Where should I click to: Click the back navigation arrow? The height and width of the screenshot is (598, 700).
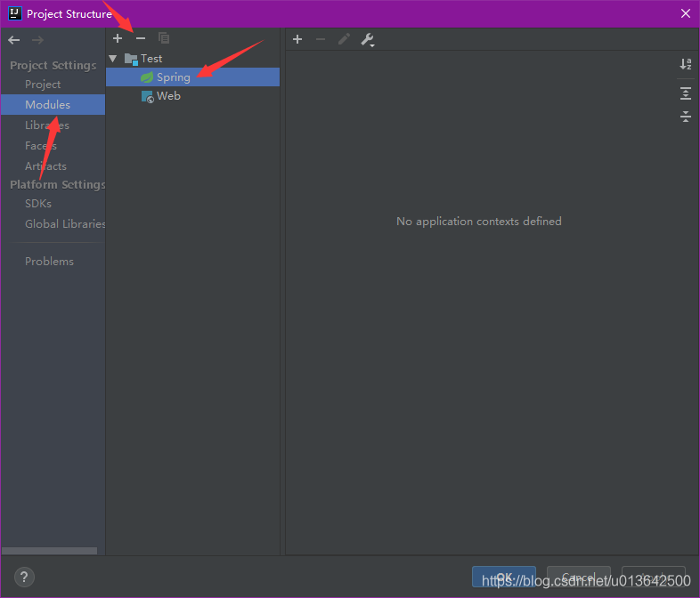point(14,40)
